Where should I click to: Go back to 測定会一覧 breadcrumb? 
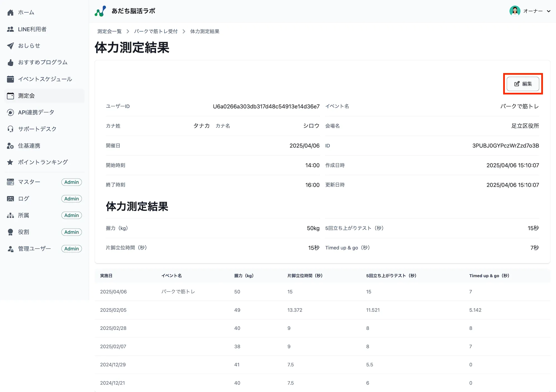109,31
